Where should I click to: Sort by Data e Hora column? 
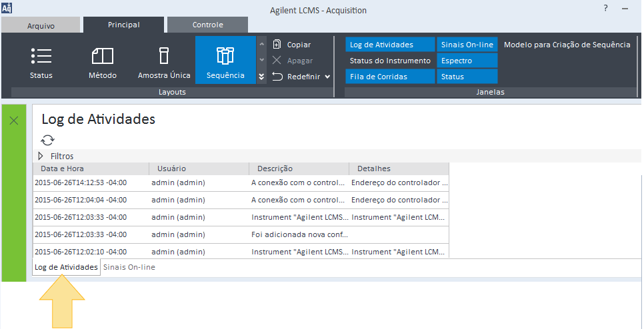[x=91, y=168]
